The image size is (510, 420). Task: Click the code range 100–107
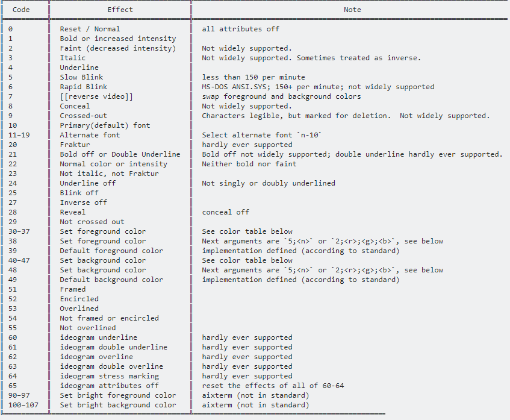pyautogui.click(x=23, y=405)
